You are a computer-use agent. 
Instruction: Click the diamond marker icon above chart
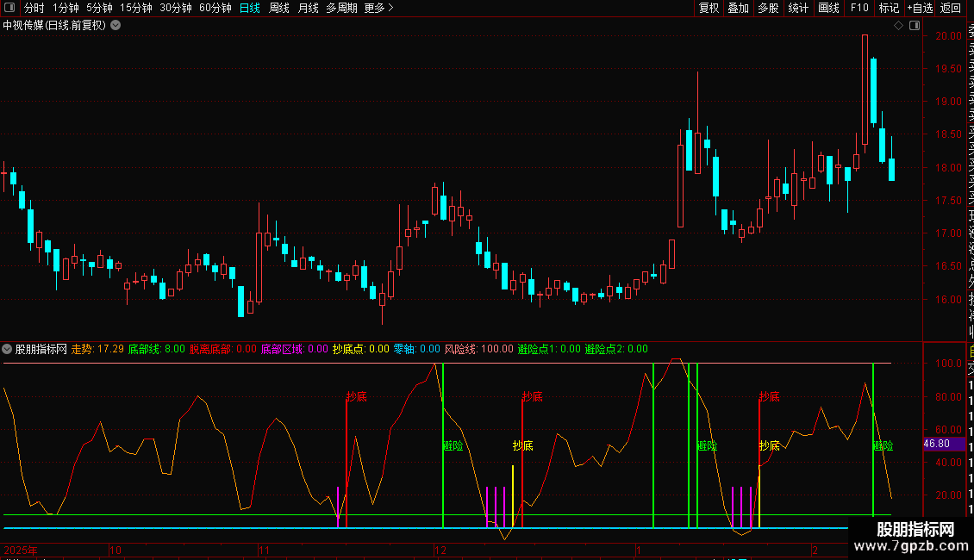898,26
